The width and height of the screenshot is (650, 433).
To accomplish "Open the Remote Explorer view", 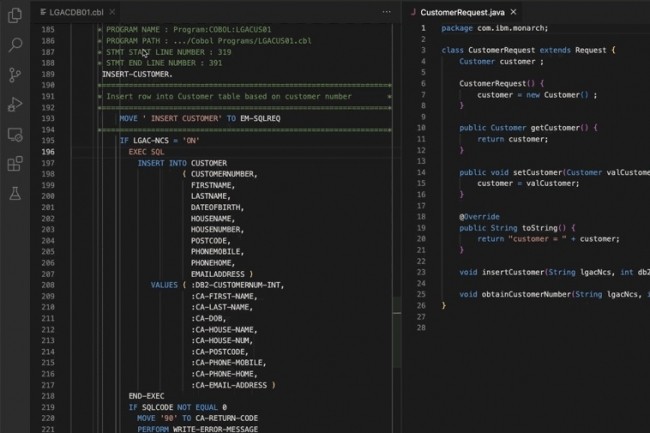I will [x=15, y=134].
